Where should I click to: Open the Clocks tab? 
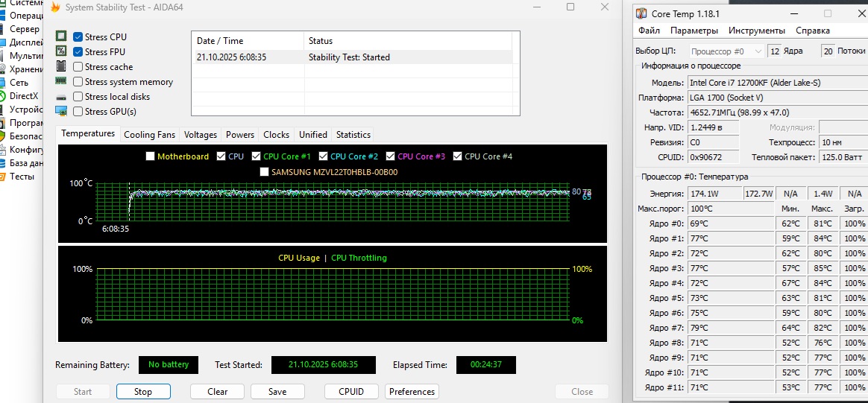tap(276, 134)
